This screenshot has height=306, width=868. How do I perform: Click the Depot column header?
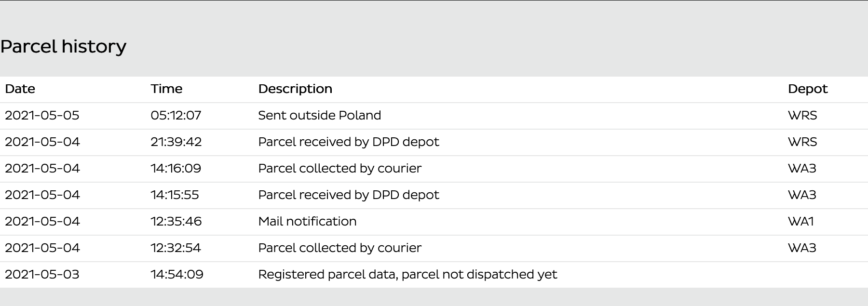tap(808, 89)
